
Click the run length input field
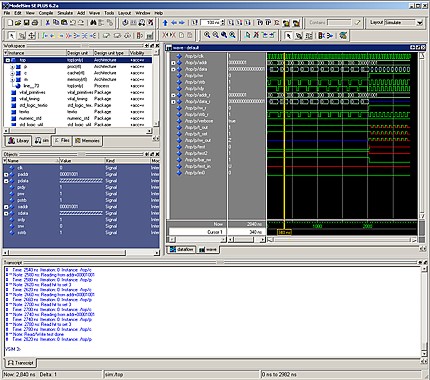point(210,23)
